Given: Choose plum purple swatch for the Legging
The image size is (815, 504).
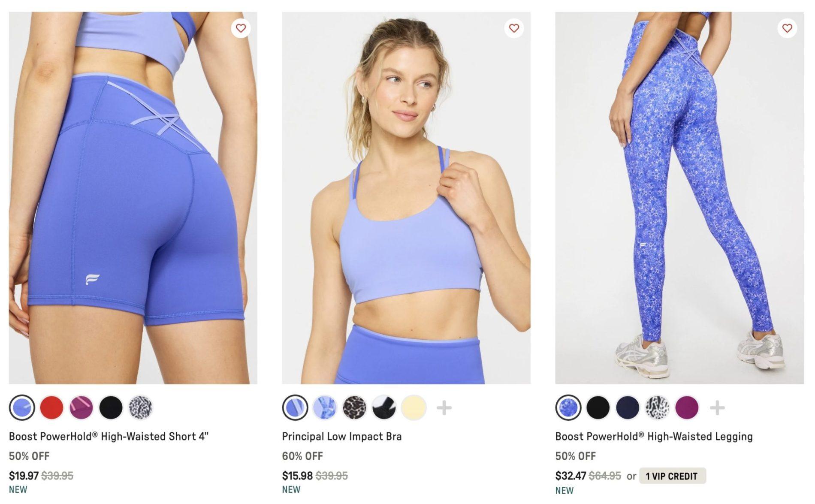Looking at the screenshot, I should (687, 407).
